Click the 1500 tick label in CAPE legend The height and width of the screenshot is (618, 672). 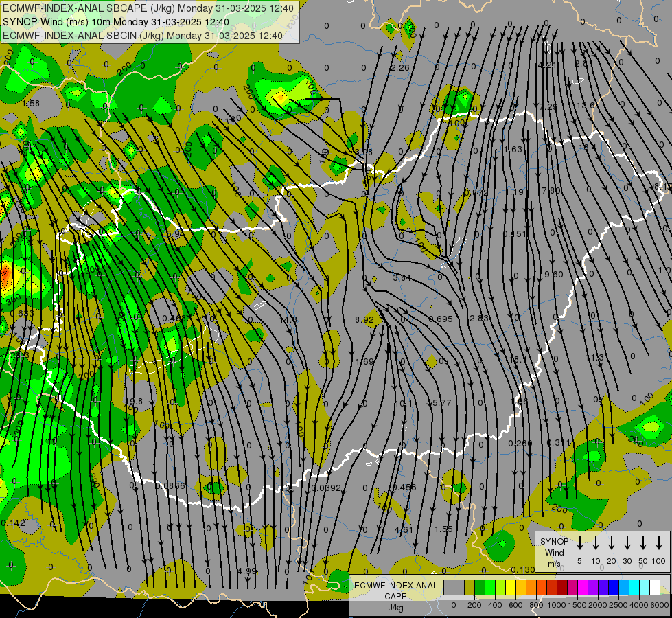click(x=577, y=605)
